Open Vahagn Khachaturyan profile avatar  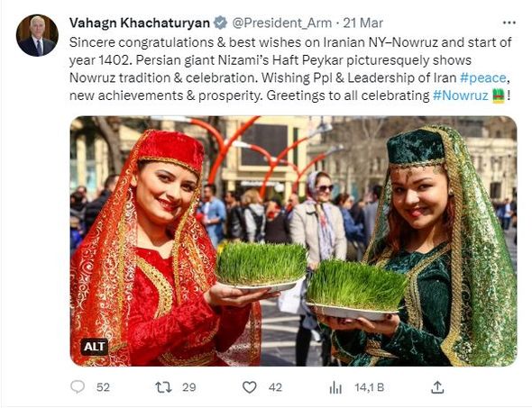point(37,35)
